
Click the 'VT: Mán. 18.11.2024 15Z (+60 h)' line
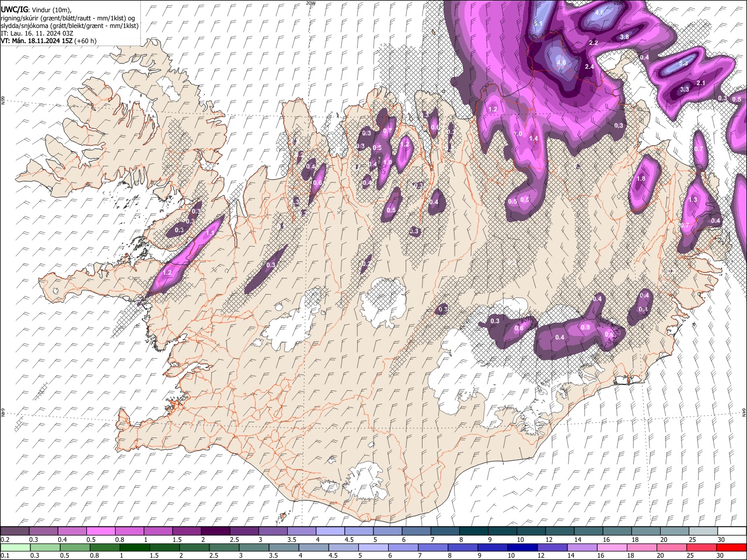[48, 41]
